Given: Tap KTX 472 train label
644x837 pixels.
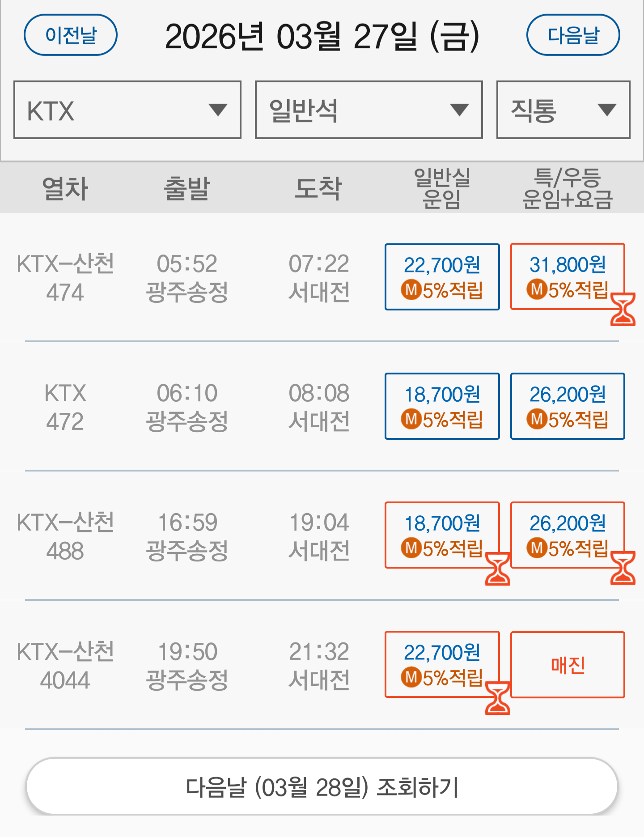Looking at the screenshot, I should tap(65, 407).
